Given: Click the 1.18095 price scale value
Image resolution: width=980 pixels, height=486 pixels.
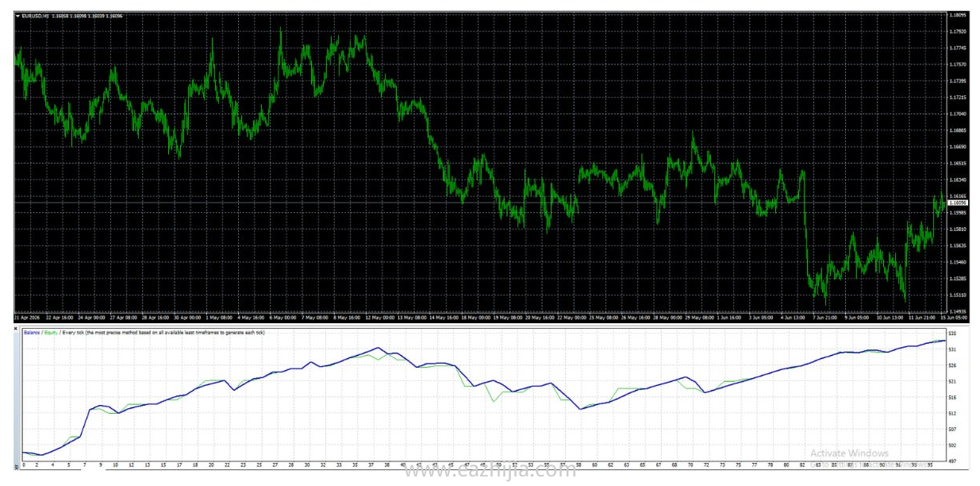Looking at the screenshot, I should tap(958, 14).
